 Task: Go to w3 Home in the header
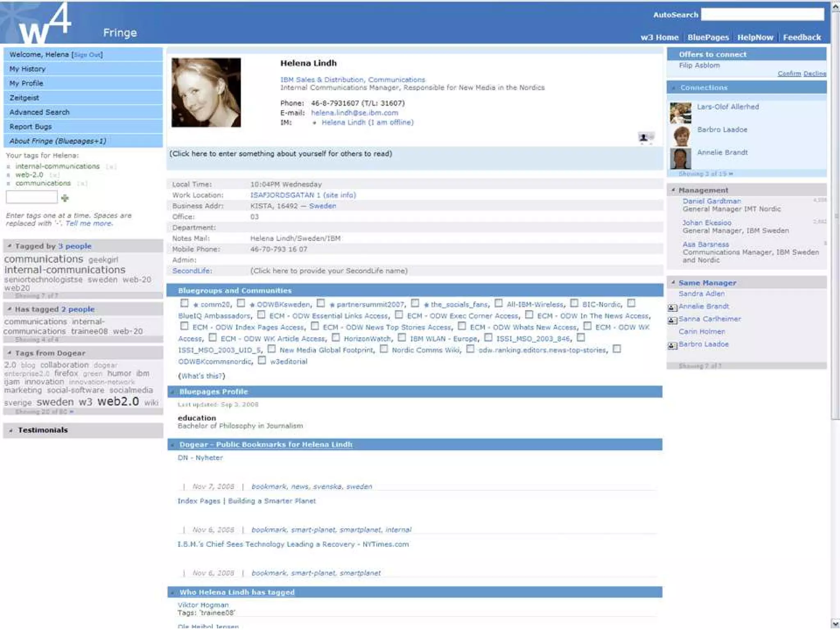pos(660,37)
